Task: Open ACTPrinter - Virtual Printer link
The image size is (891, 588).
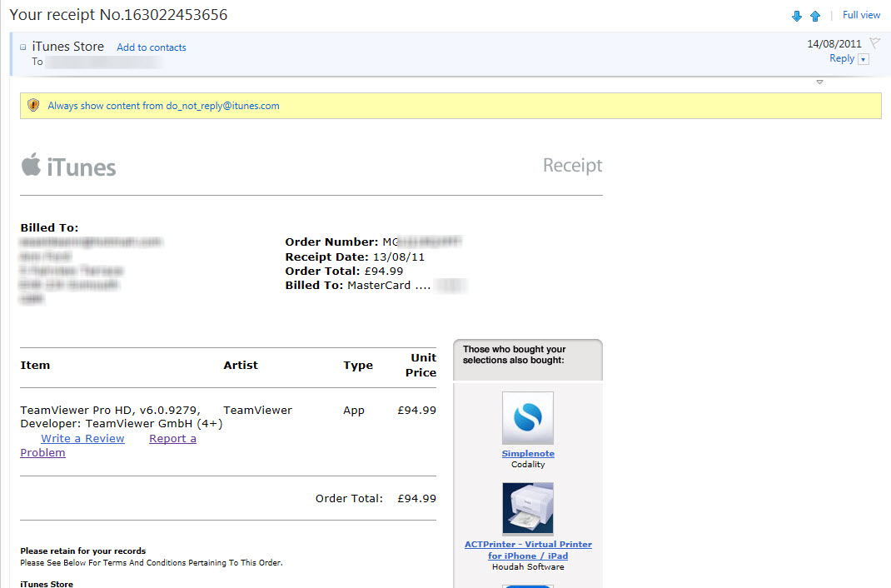Action: pyautogui.click(x=528, y=550)
